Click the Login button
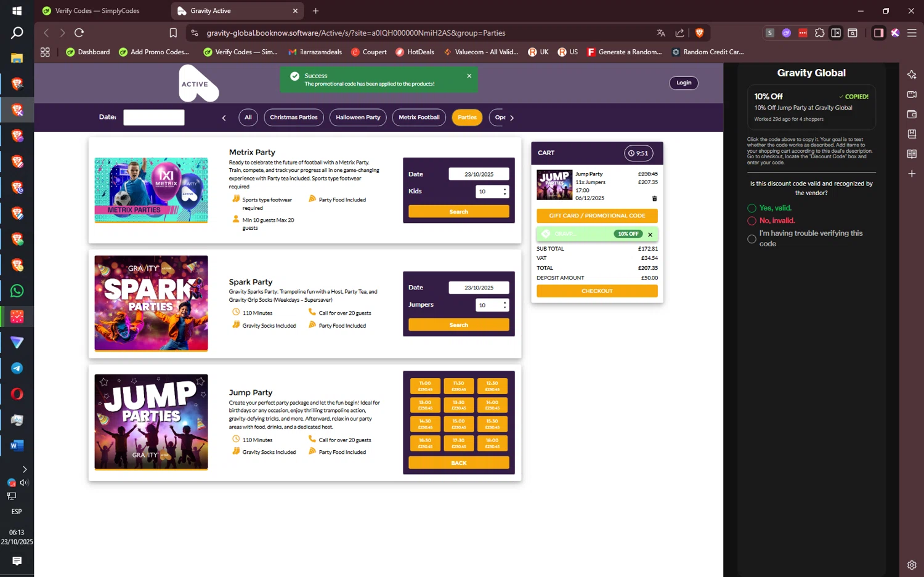This screenshot has width=924, height=577. click(x=684, y=83)
